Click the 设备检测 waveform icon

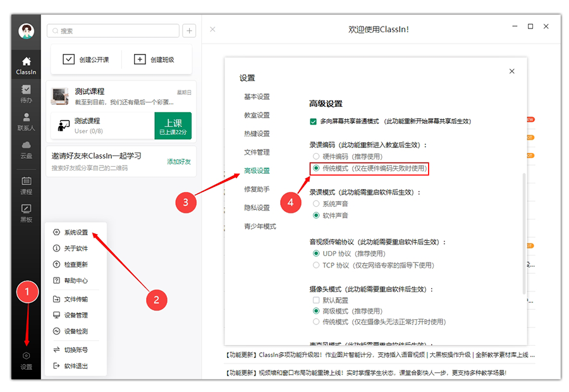(x=56, y=331)
